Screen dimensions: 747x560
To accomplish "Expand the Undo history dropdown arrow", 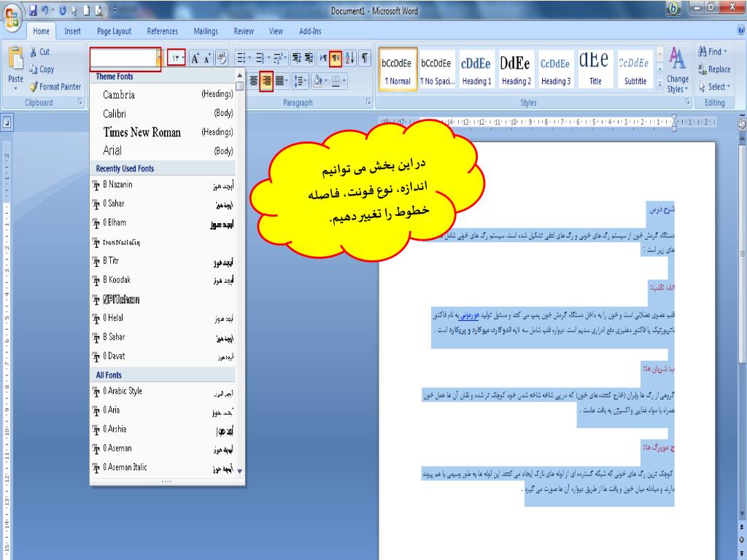I will pyautogui.click(x=53, y=10).
